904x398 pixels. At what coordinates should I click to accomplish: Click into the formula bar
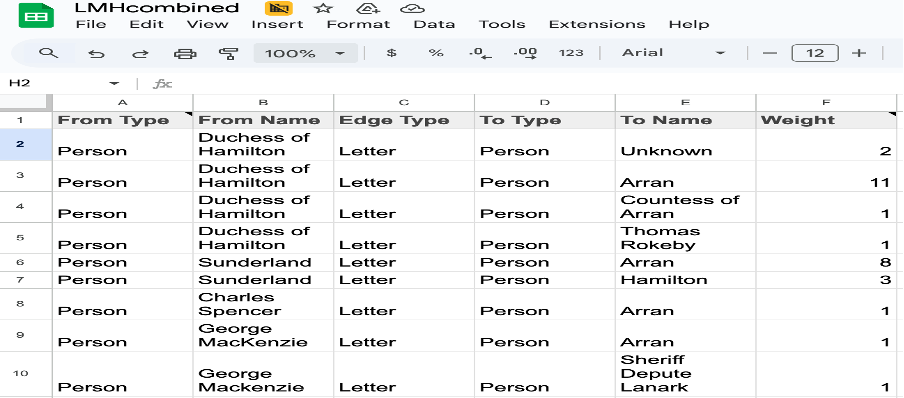[x=536, y=84]
